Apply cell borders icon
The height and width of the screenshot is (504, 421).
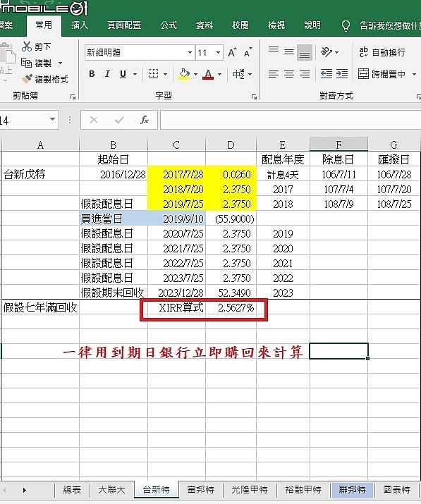[154, 74]
